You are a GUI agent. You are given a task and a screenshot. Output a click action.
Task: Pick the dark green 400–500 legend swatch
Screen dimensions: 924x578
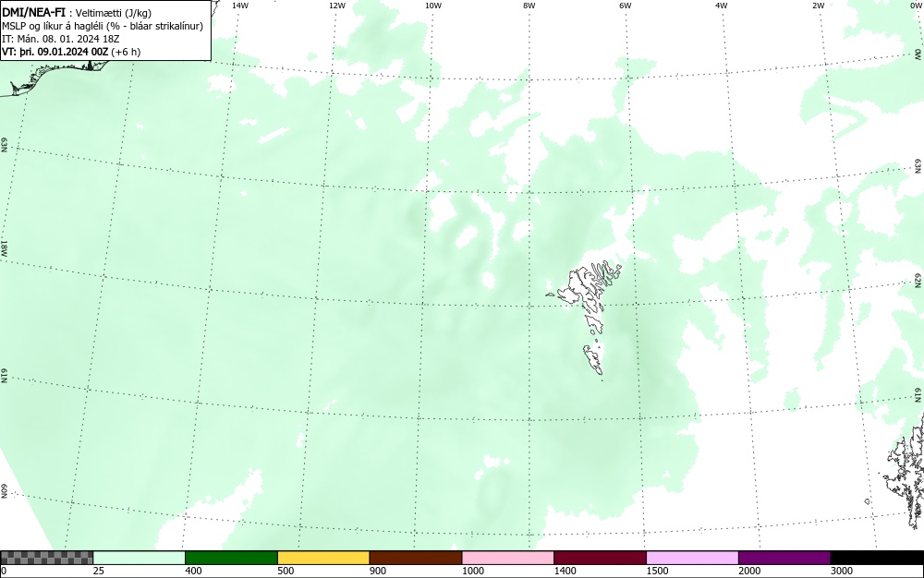click(x=231, y=558)
